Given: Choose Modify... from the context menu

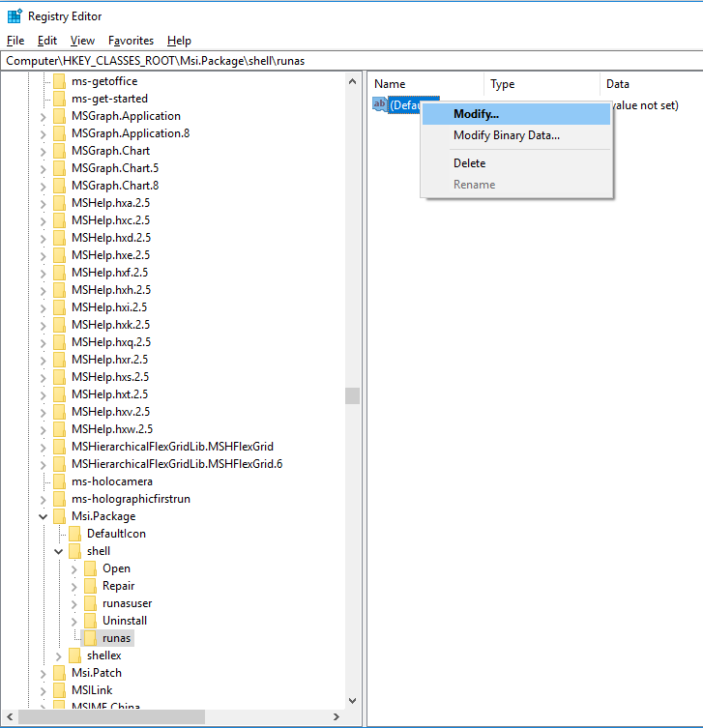Looking at the screenshot, I should pyautogui.click(x=476, y=114).
